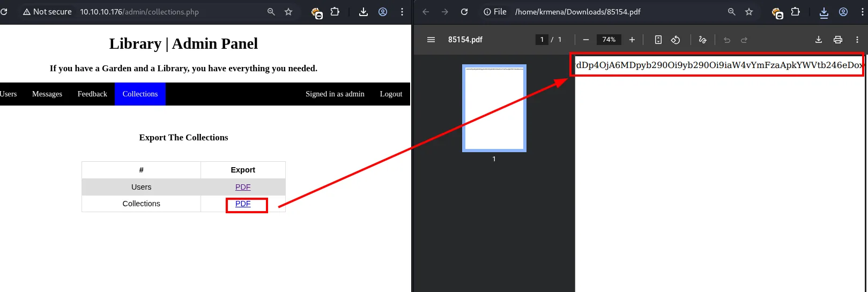The height and width of the screenshot is (292, 868).
Task: Click the Export column header
Action: (243, 170)
